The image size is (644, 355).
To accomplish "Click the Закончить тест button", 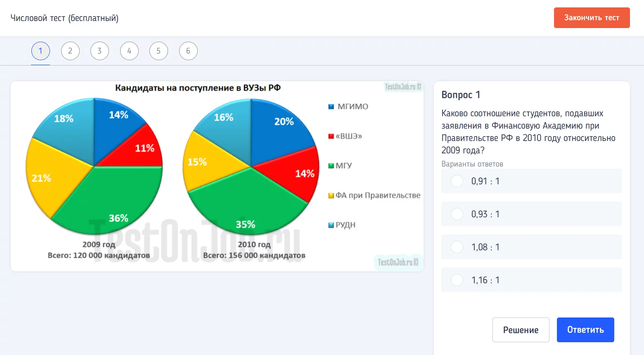I will coord(592,18).
